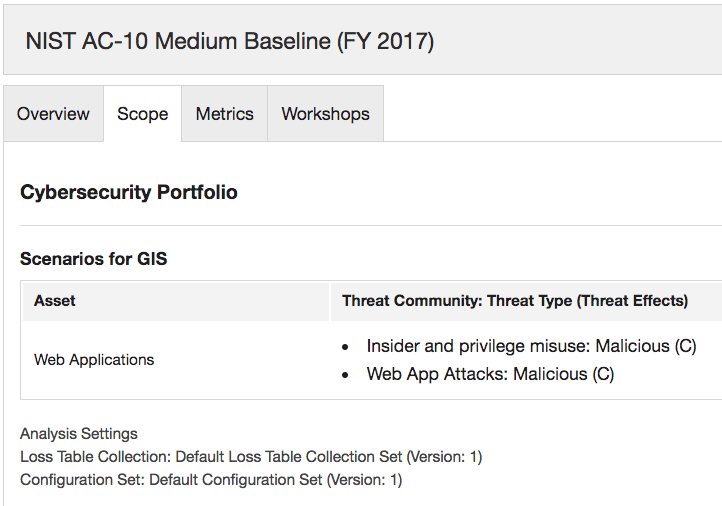Click the NIST AC-10 Medium Baseline title
This screenshot has height=506, width=722.
click(x=230, y=41)
